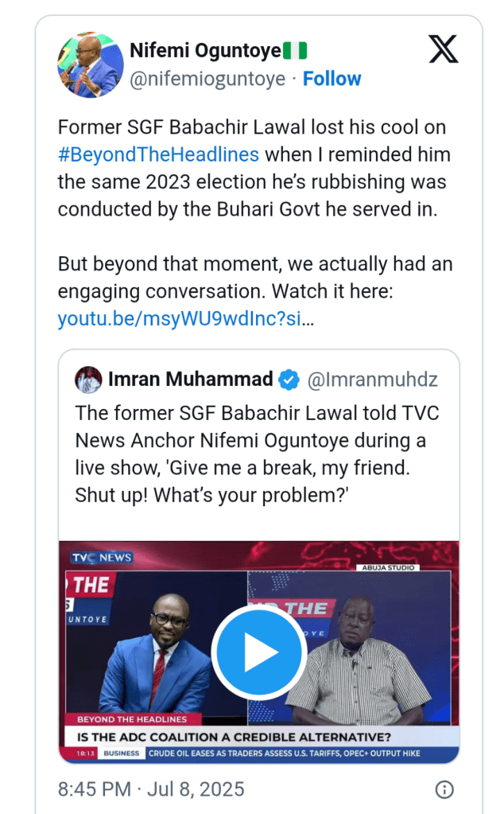Click the X logo icon
Image resolution: width=504 pixels, height=814 pixels.
(x=443, y=49)
